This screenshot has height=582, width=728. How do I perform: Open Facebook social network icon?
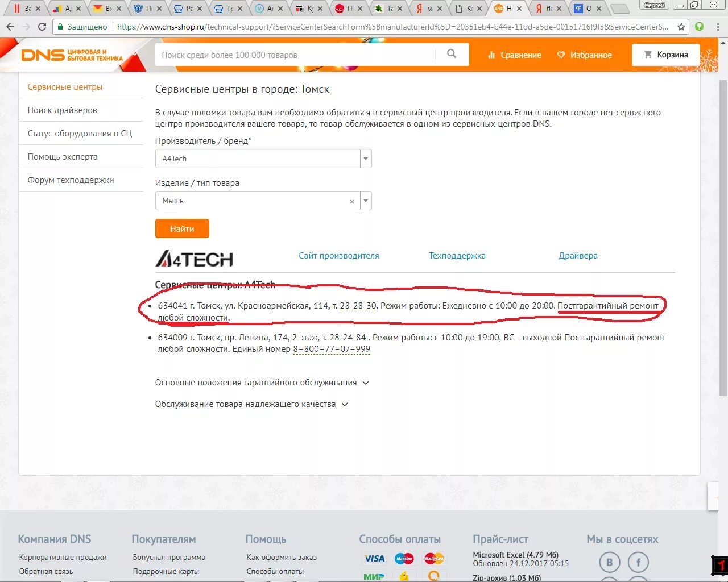click(x=638, y=563)
